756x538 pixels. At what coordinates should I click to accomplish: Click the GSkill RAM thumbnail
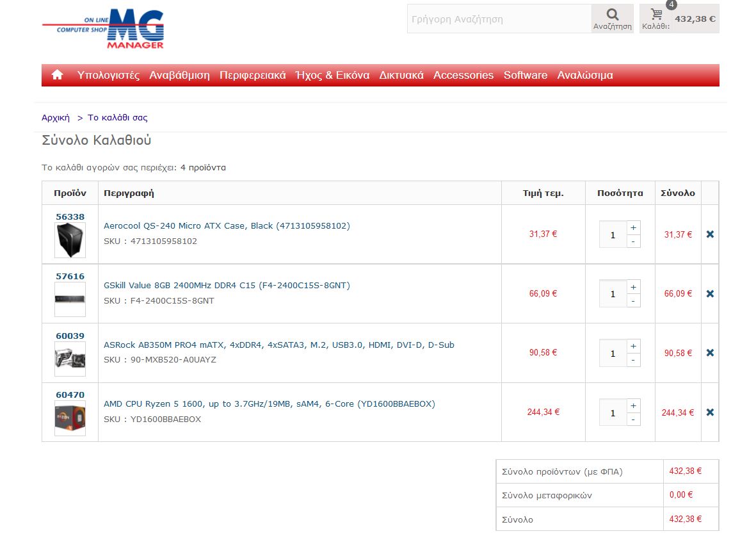(70, 300)
